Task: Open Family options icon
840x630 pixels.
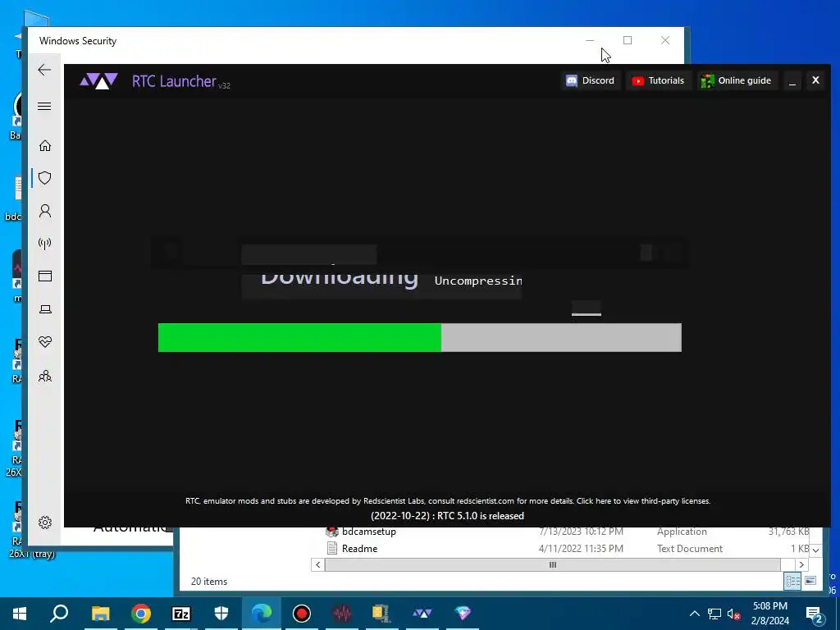Action: pyautogui.click(x=45, y=376)
